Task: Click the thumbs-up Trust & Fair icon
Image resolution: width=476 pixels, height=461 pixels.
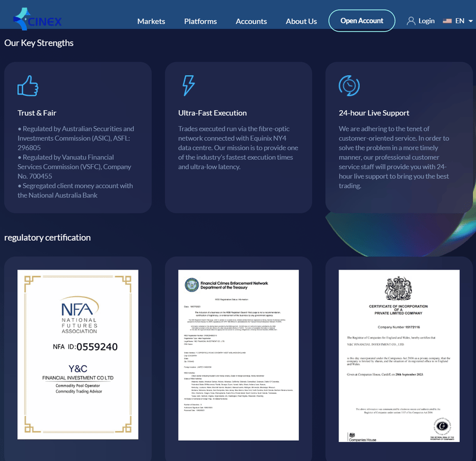Action: (28, 86)
